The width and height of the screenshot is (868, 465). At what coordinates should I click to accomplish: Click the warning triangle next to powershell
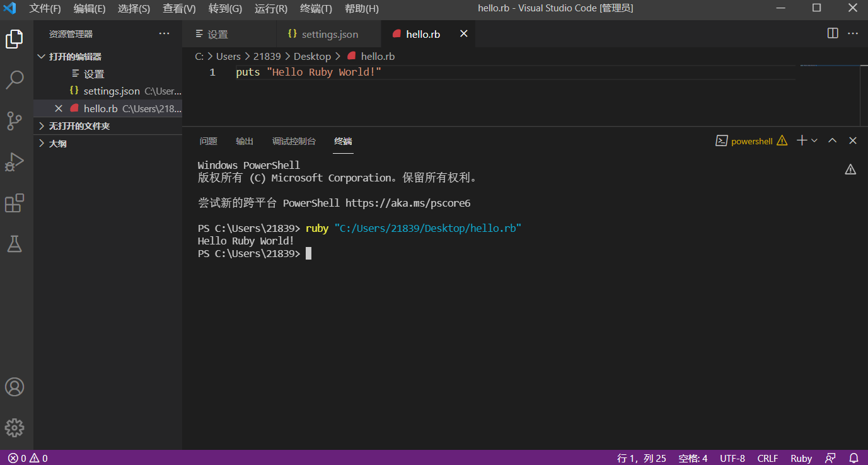tap(782, 141)
